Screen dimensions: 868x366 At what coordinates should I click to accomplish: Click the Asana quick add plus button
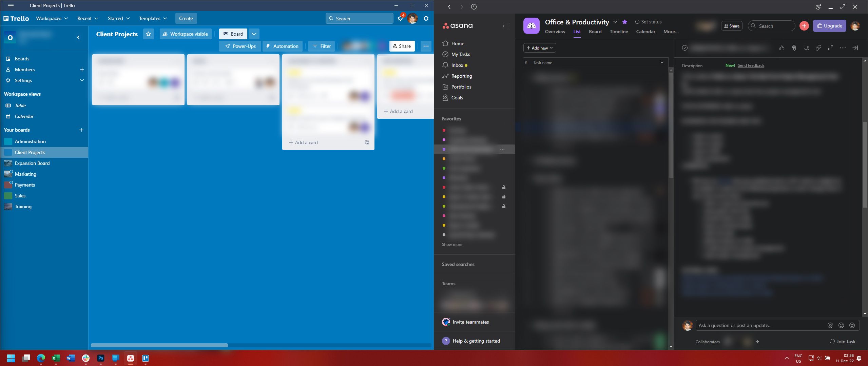tap(804, 26)
